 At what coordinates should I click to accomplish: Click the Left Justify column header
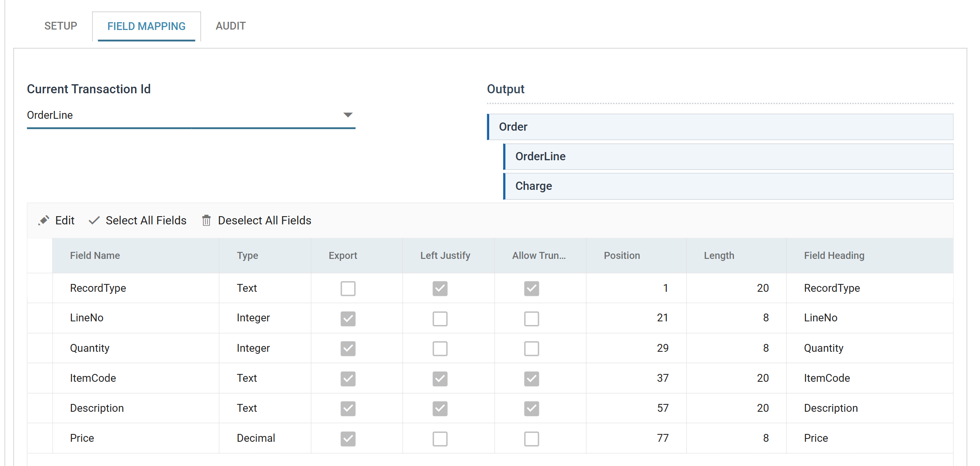[x=449, y=256]
